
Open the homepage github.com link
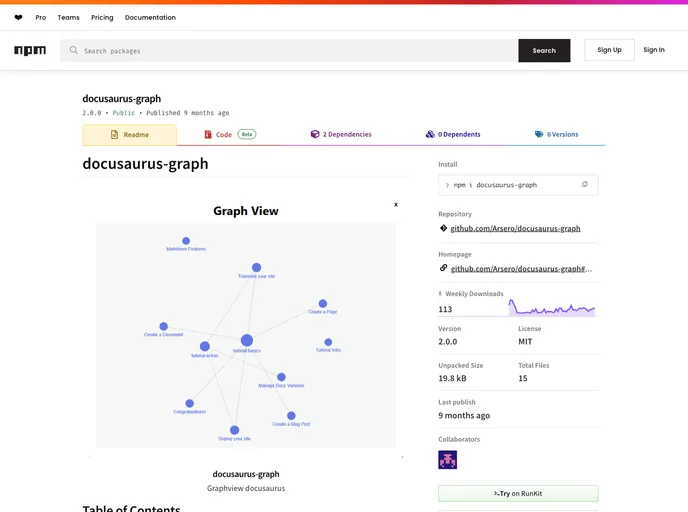521,269
